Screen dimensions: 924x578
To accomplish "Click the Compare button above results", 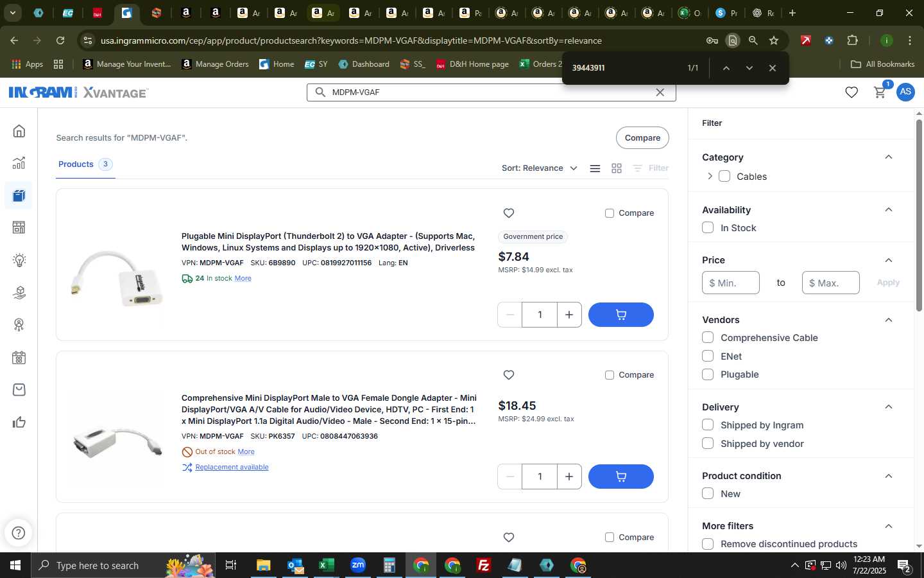I will (x=642, y=138).
